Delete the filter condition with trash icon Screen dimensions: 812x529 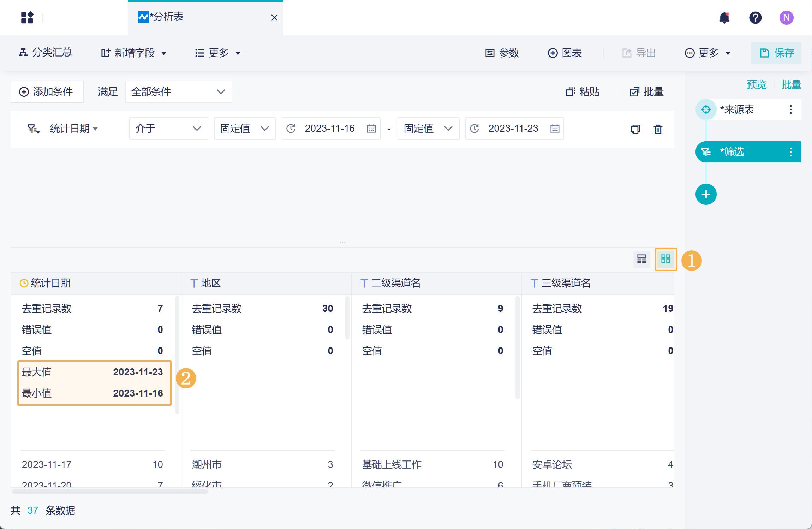coord(658,129)
